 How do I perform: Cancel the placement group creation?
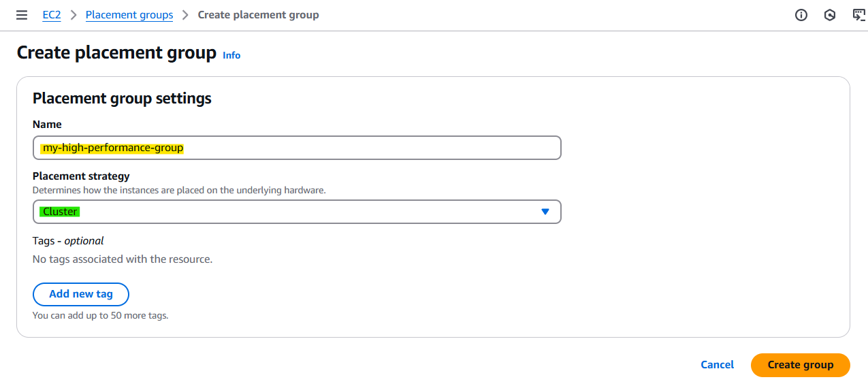point(717,365)
